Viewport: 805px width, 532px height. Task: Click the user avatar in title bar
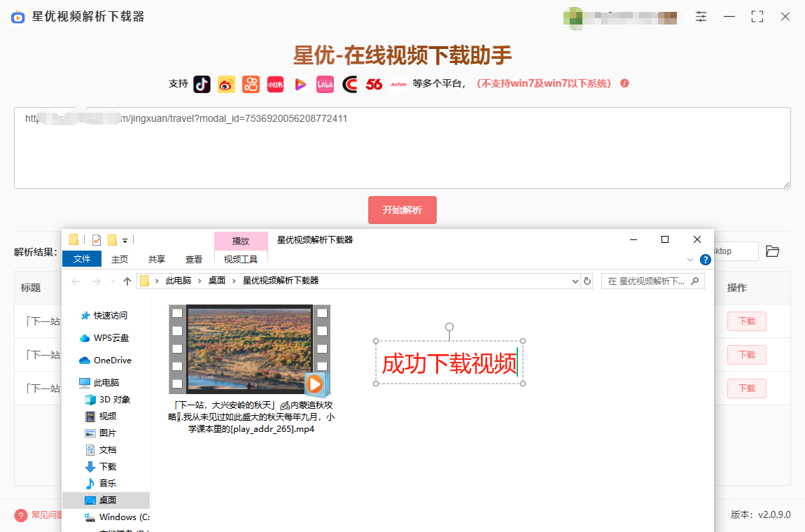pyautogui.click(x=573, y=17)
